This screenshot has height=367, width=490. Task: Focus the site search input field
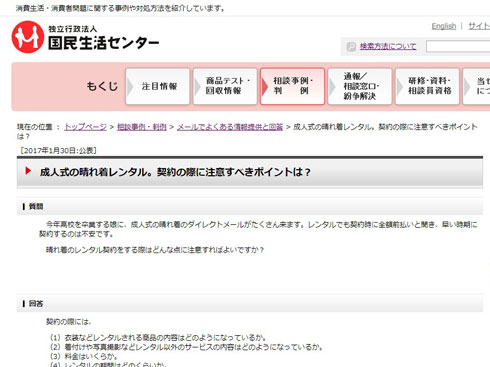(x=458, y=46)
